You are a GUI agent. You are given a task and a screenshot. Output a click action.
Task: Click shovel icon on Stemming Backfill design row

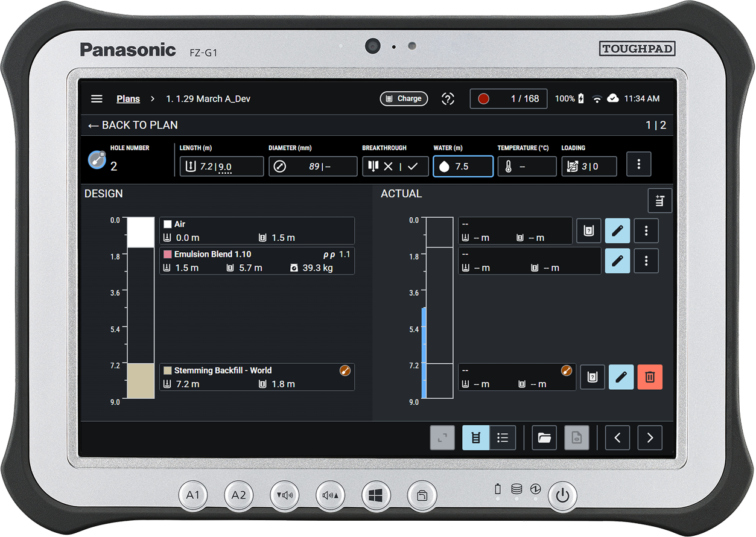point(345,370)
